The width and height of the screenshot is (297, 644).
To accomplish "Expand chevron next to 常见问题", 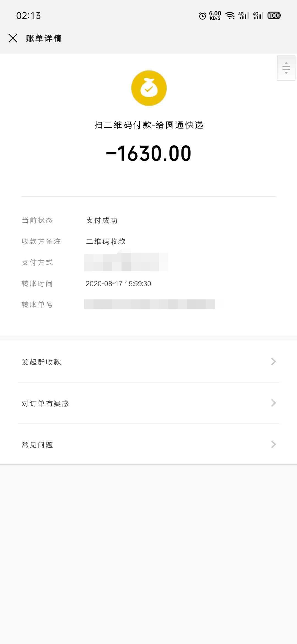I will click(x=273, y=444).
